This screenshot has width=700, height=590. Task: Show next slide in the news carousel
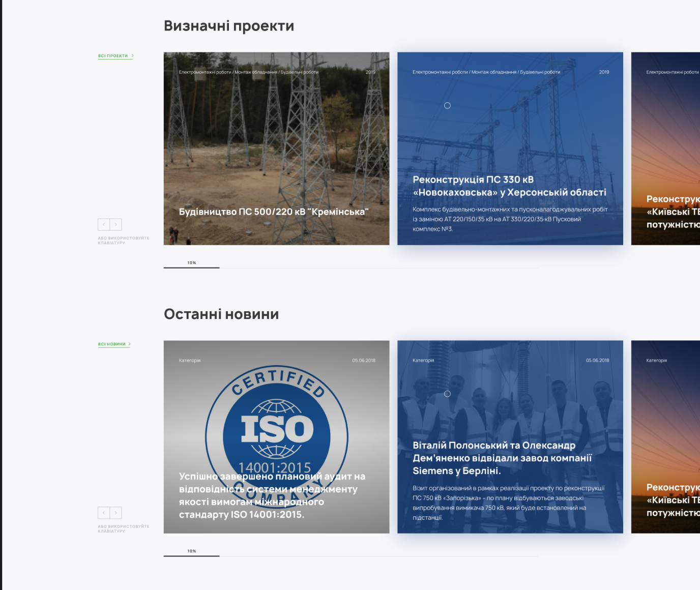[x=116, y=513]
